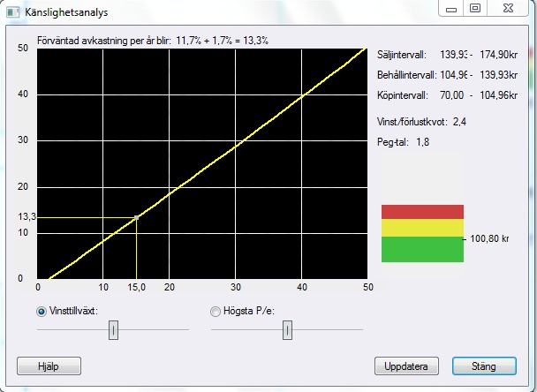Select the Vinsttillväxt radio button

42,312
